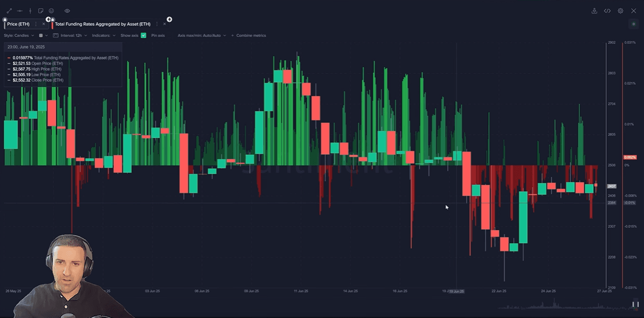Open the embed code icon
644x318 pixels.
coord(607,11)
